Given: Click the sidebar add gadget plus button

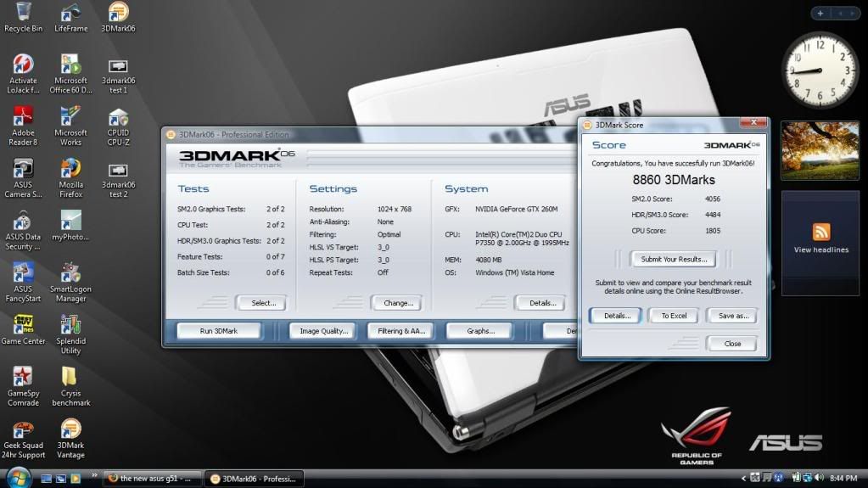Looking at the screenshot, I should [820, 14].
